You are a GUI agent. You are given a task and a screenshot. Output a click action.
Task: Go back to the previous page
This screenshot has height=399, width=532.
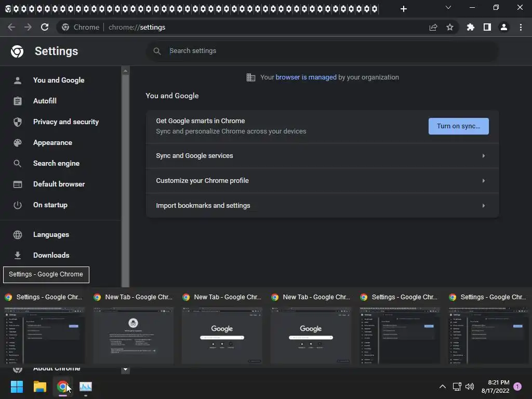11,27
